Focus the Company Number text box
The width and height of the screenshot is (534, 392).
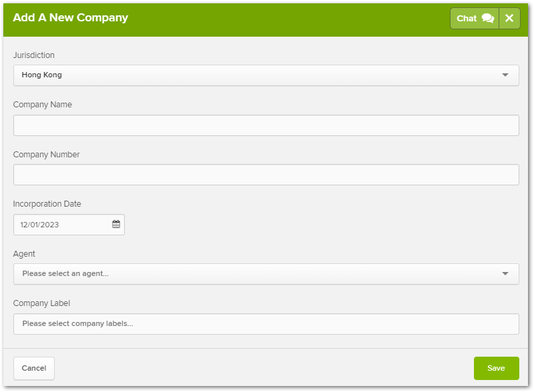266,175
